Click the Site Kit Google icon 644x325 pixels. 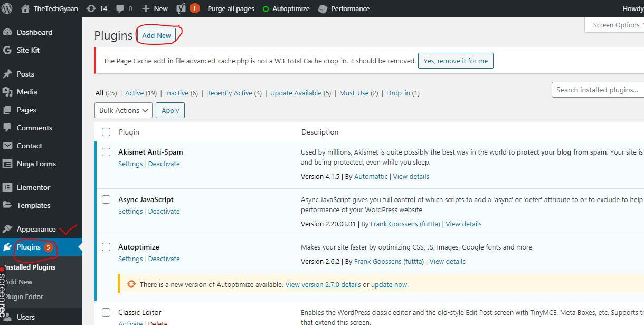point(7,50)
